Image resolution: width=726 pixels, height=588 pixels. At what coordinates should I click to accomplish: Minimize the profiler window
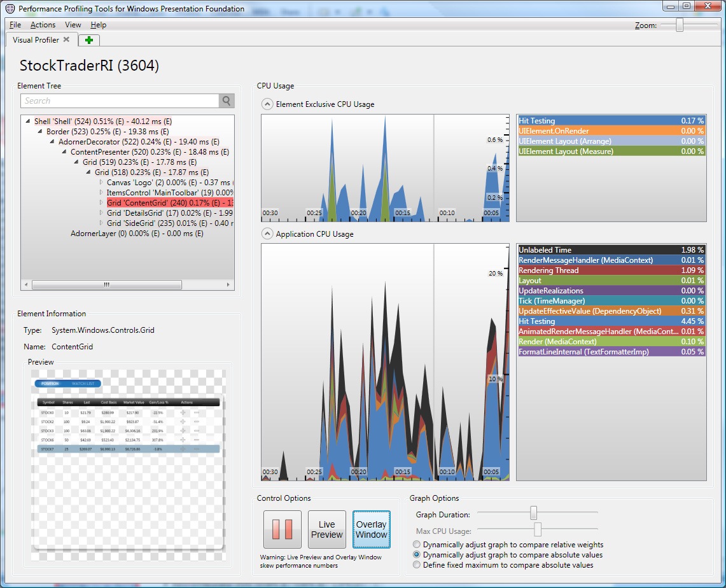[x=671, y=6]
